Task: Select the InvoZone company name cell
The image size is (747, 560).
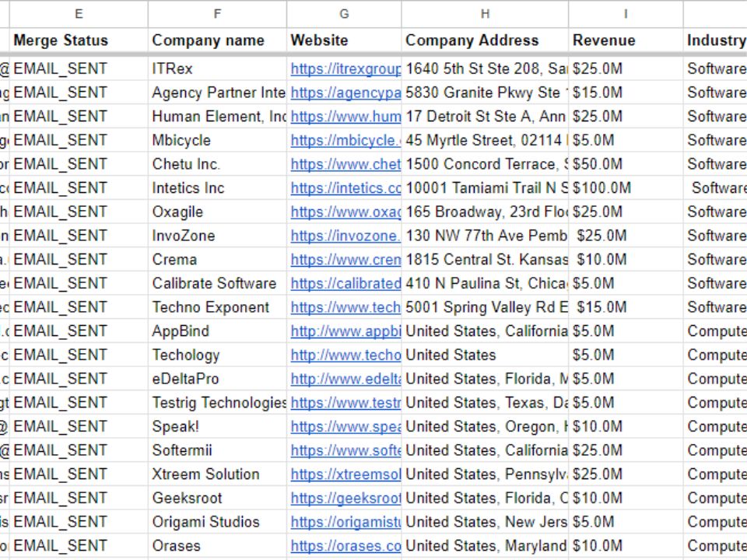Action: 217,236
